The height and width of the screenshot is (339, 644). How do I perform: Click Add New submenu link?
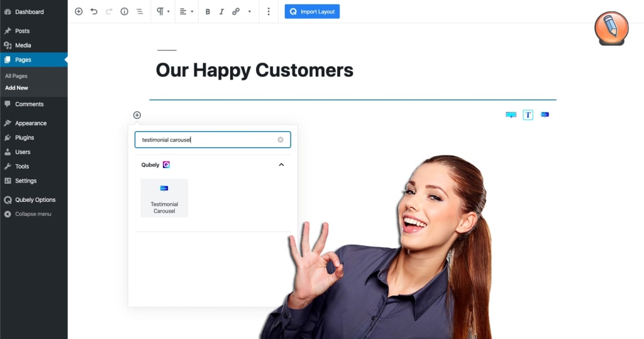click(16, 87)
